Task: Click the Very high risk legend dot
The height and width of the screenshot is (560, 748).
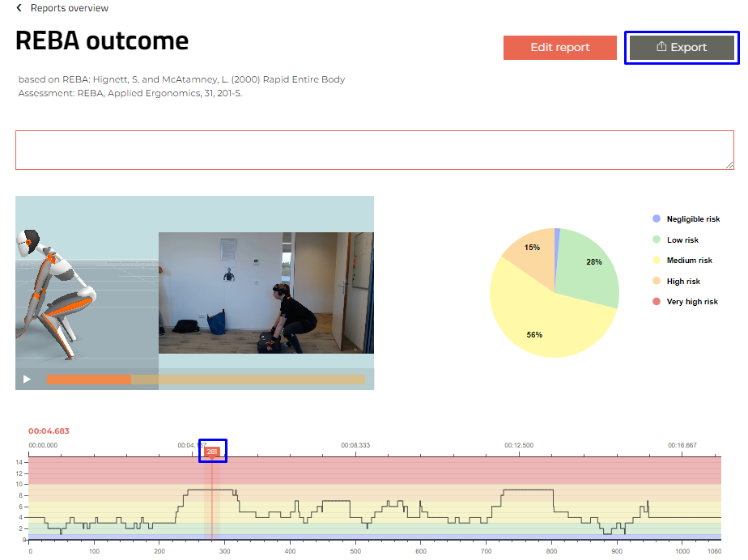Action: 656,302
